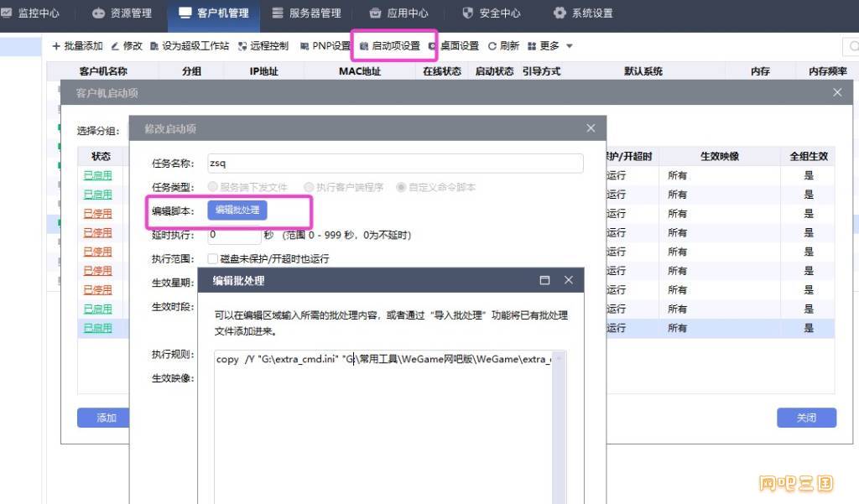Click the 延时执行 seconds field
This screenshot has width=859, height=504.
[x=234, y=235]
